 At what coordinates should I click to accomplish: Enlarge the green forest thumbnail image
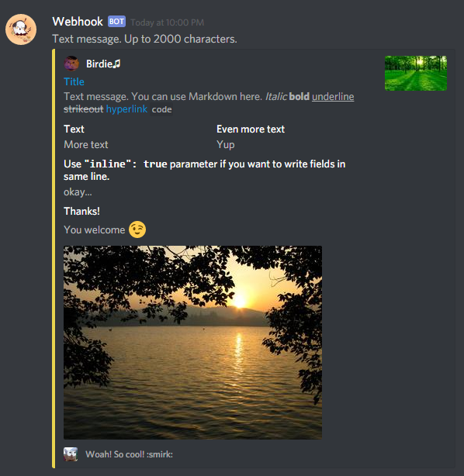coord(416,73)
